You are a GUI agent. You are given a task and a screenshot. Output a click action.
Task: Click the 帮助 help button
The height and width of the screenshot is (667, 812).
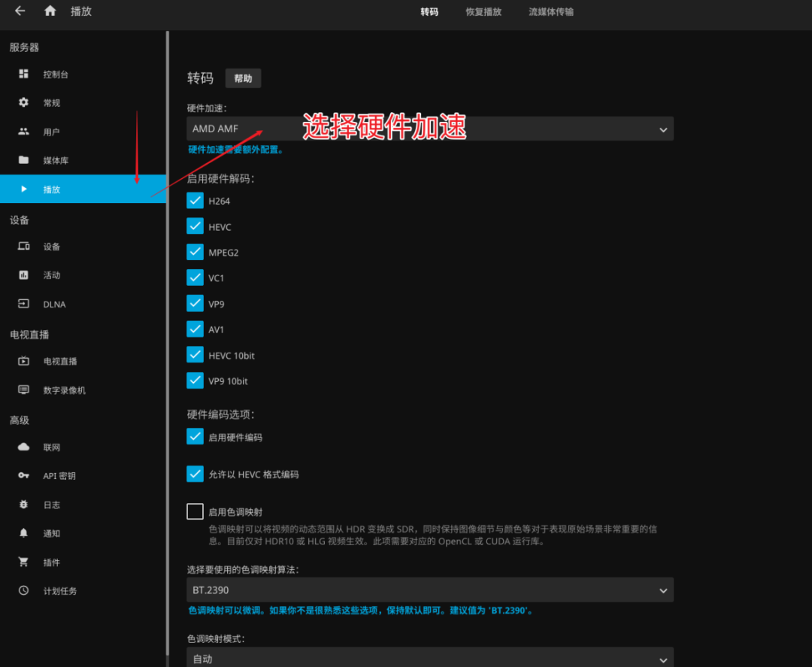point(243,78)
